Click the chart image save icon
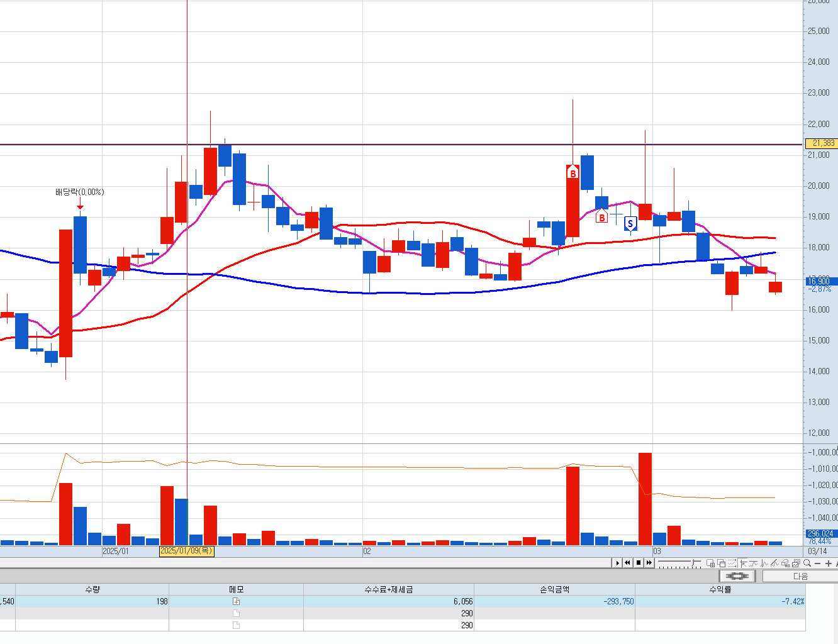Screen dimensions: 838x644 tap(796, 563)
